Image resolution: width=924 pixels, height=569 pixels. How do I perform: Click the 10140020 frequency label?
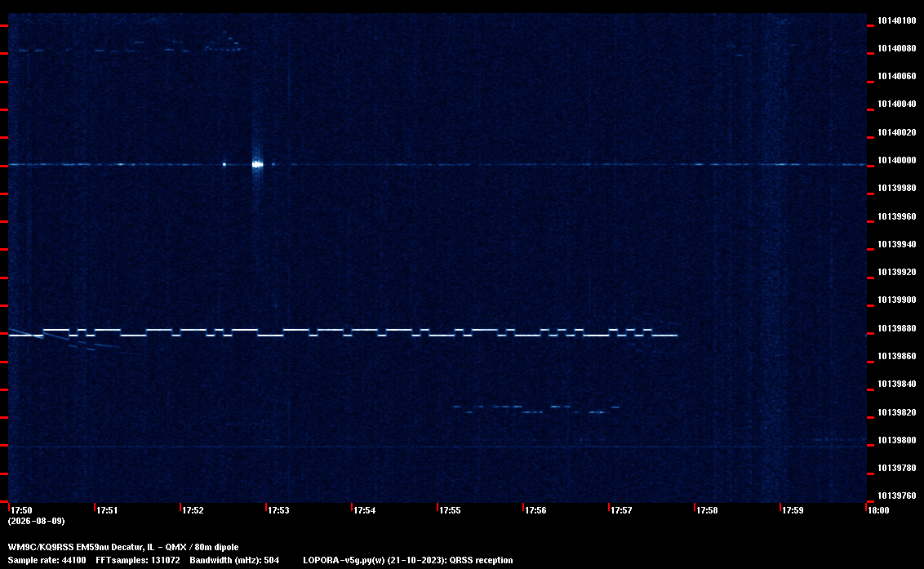(x=896, y=132)
